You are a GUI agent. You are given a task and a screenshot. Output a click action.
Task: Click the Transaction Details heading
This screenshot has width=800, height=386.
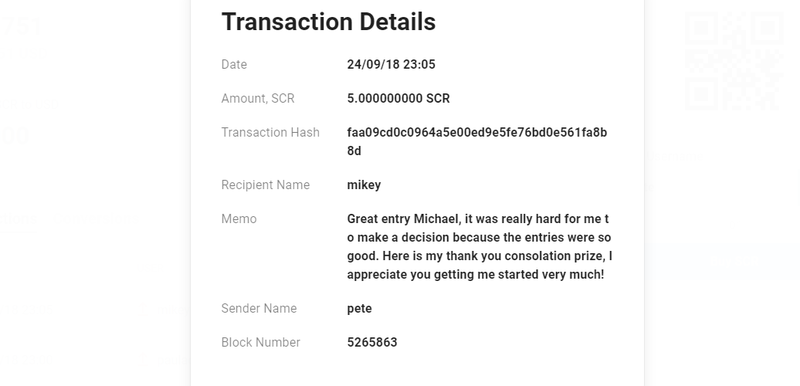pos(329,22)
